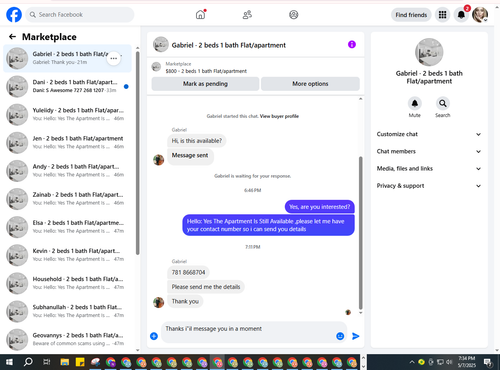Expand Customize chat section
The width and height of the screenshot is (500, 370).
pos(429,134)
